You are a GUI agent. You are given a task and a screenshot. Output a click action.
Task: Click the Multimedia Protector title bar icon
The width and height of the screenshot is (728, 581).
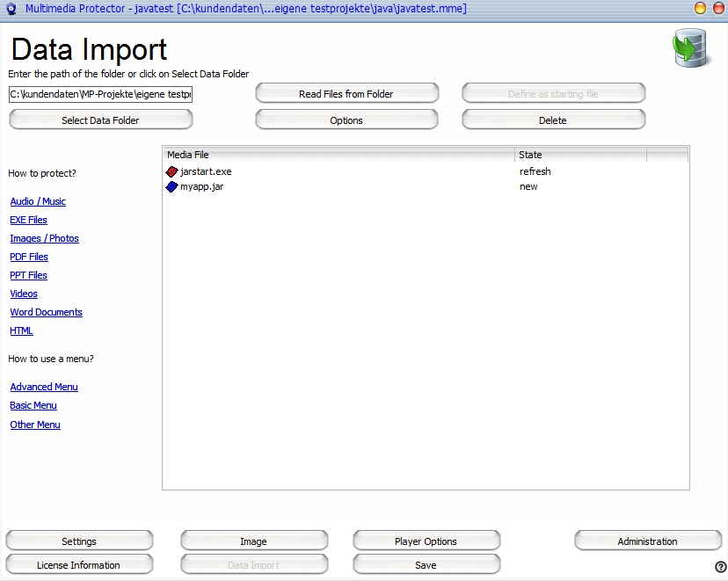[11, 9]
